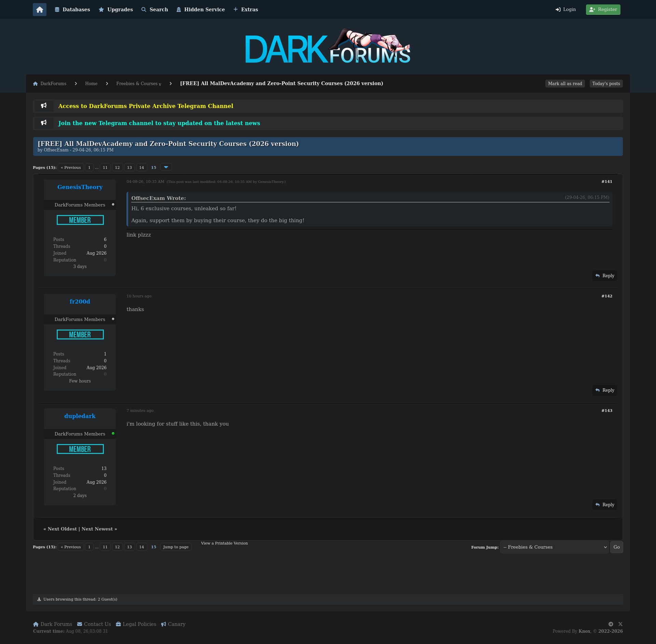Image resolution: width=656 pixels, height=644 pixels.
Task: Click the DarkForums logo banner
Action: (328, 46)
